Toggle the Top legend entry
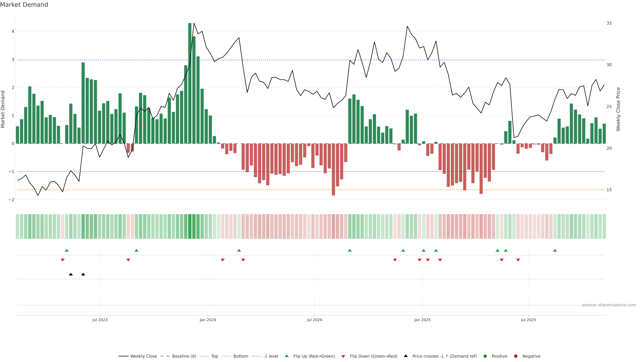The width and height of the screenshot is (644, 362). 214,356
